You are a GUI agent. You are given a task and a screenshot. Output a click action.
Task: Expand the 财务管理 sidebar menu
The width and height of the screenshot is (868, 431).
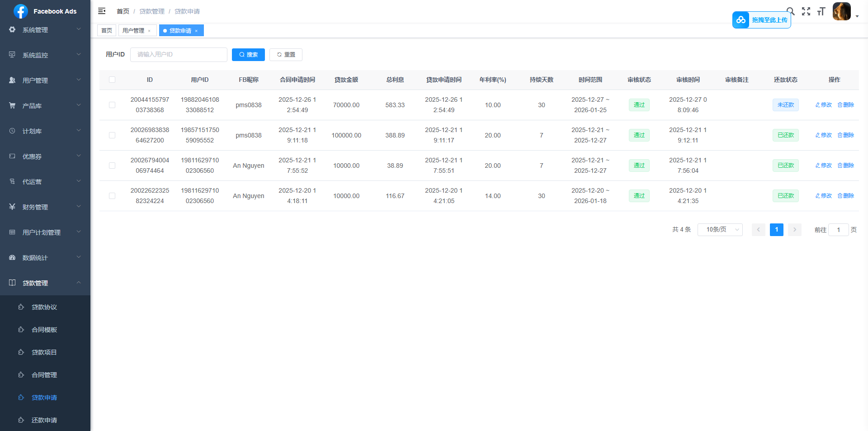[45, 207]
